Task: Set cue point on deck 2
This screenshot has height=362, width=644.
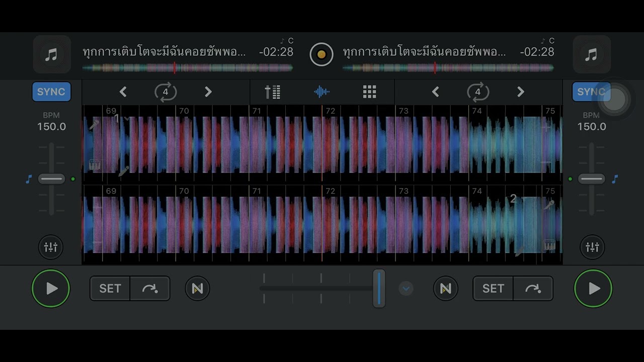Action: click(493, 289)
